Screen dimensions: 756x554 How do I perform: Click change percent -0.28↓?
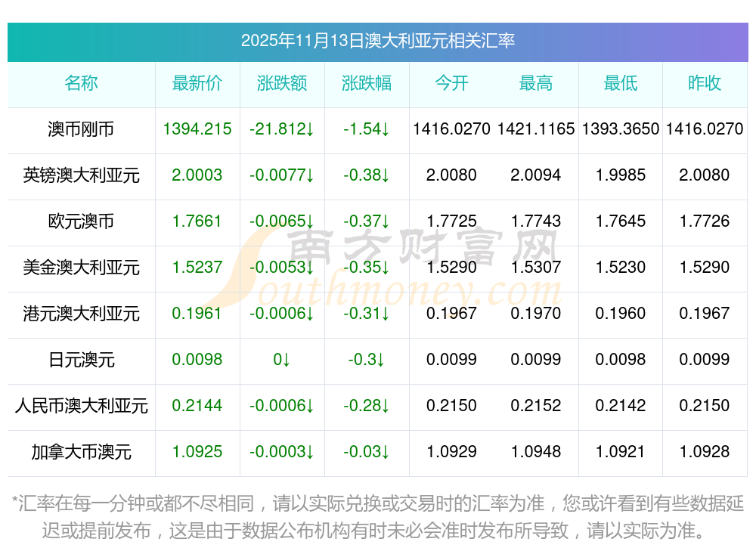click(367, 406)
